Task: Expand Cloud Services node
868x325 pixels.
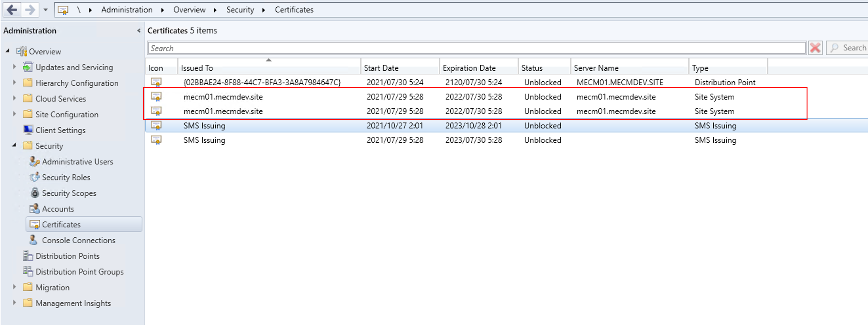Action: 14,98
